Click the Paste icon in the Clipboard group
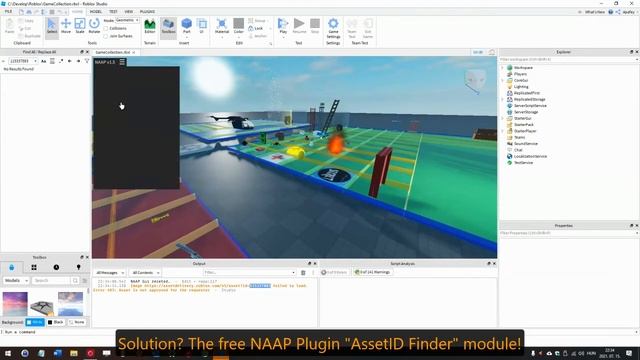Viewport: 640px width, 360px height. pos(9,27)
